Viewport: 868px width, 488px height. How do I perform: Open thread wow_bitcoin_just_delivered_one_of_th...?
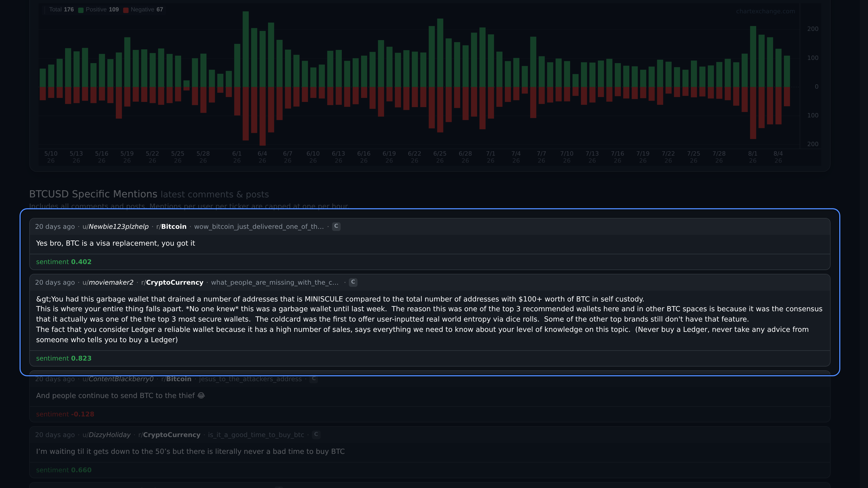coord(259,227)
